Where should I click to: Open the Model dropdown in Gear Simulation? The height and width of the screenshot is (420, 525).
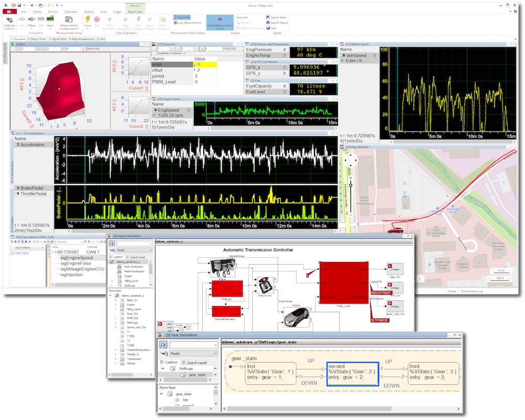(193, 353)
